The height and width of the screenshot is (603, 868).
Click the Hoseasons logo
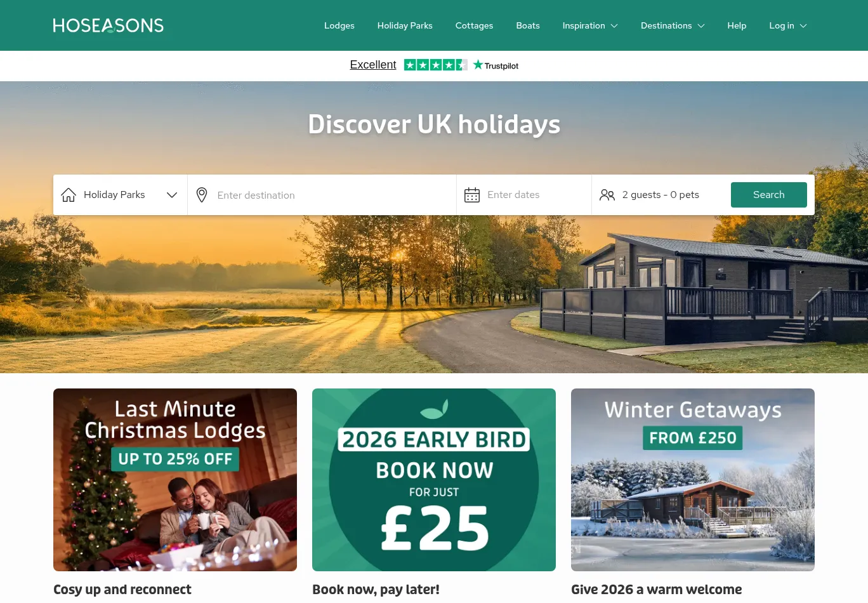coord(109,25)
